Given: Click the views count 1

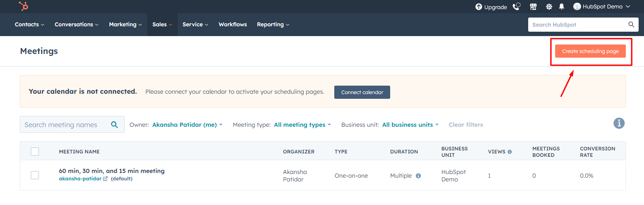Looking at the screenshot, I should click(x=489, y=176).
